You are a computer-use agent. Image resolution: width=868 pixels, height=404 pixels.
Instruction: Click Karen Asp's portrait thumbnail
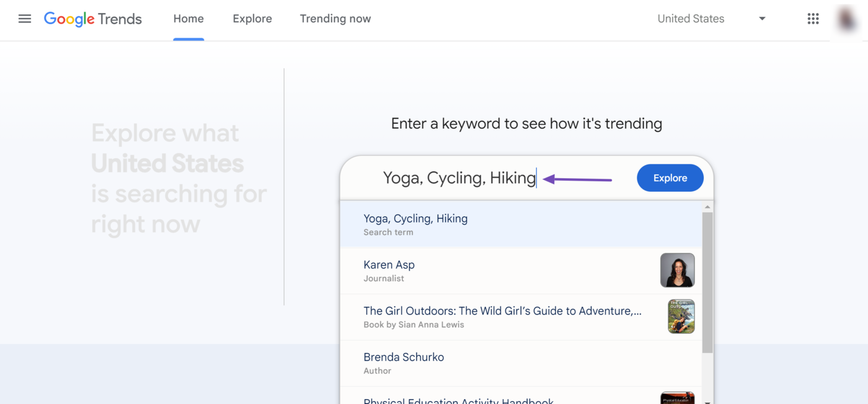pyautogui.click(x=677, y=270)
